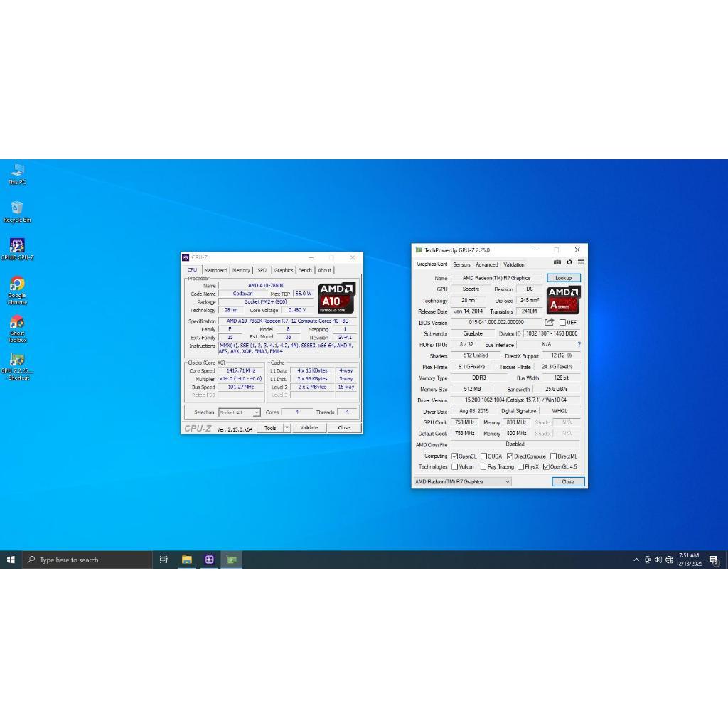Open the Windows Start menu

pyautogui.click(x=11, y=560)
